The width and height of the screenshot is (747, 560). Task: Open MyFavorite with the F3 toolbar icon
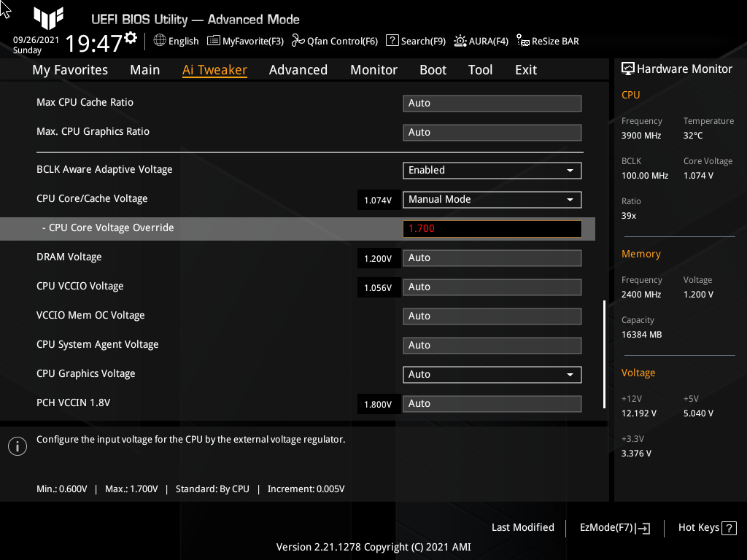[x=245, y=42]
